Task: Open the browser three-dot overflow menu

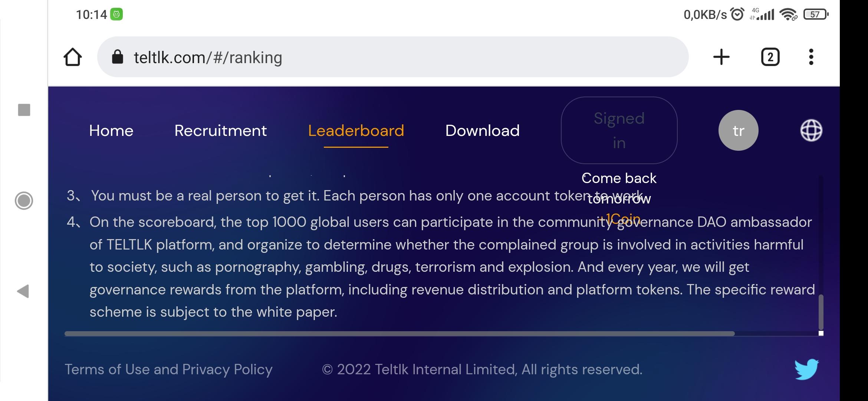Action: pyautogui.click(x=811, y=57)
